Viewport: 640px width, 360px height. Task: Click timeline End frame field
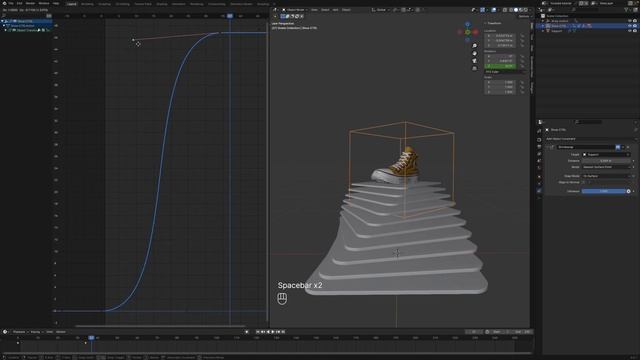pos(522,332)
